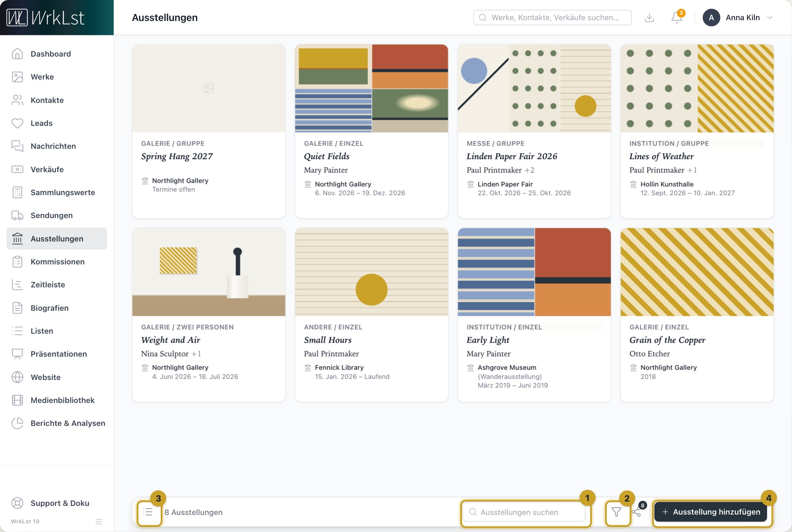Switch to list view toggle

[x=148, y=512]
